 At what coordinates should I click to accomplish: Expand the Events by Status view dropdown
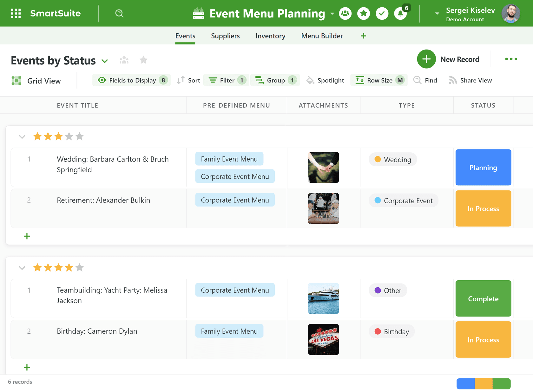pyautogui.click(x=104, y=61)
